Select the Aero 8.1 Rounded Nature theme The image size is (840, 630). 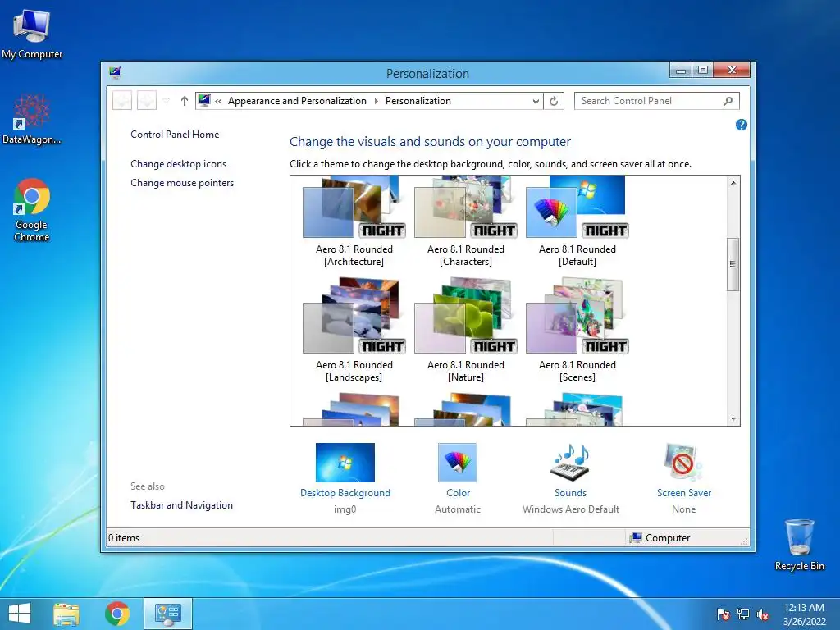tap(466, 330)
